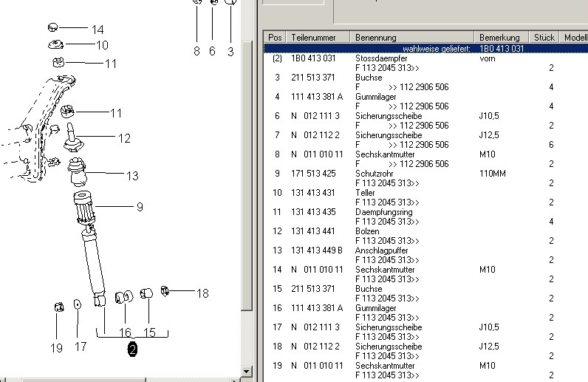Click part number 9 label on diagram

139,208
